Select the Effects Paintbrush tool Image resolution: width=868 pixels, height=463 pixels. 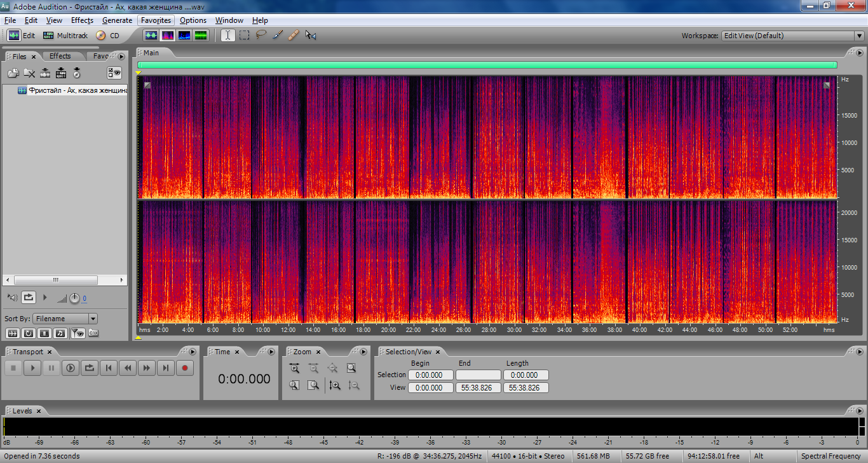(277, 36)
